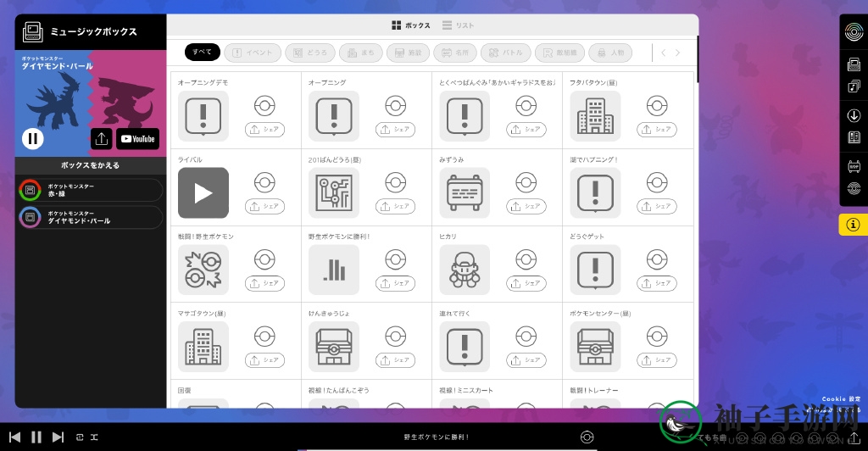The height and width of the screenshot is (451, 868).
Task: Play the ポケモンセンター(昼) facility icon
Action: click(x=595, y=347)
